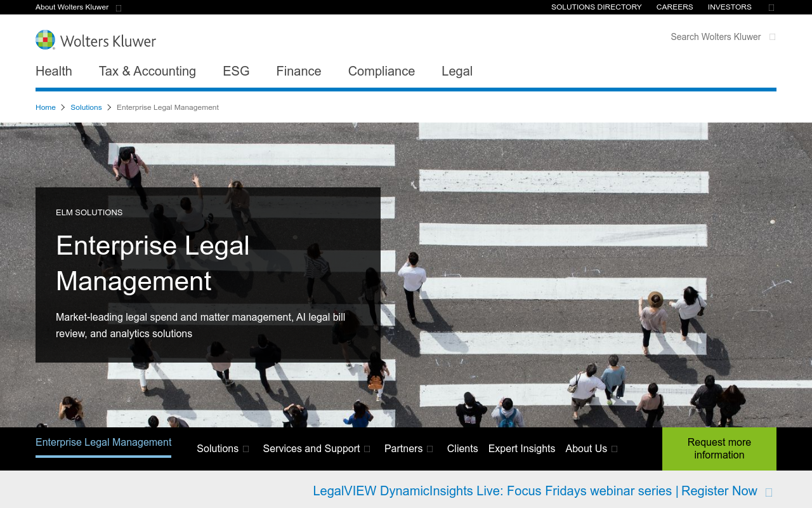Open the Finance menu
The height and width of the screenshot is (508, 812).
(x=299, y=71)
